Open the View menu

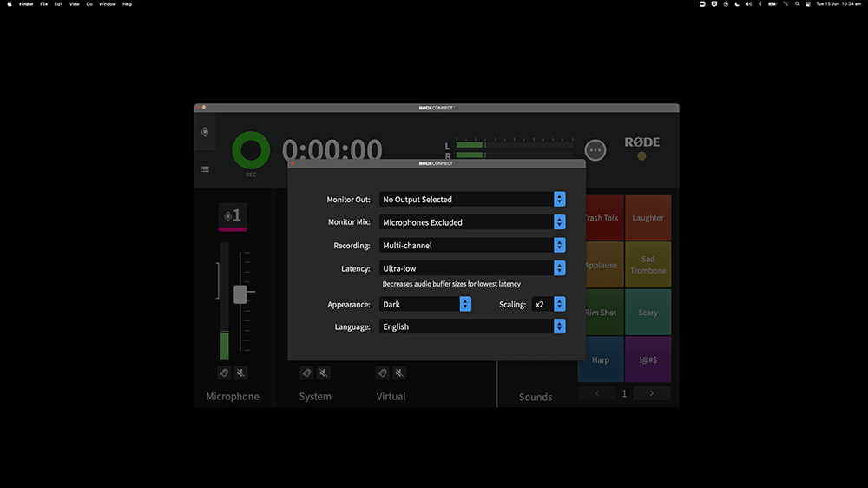(x=74, y=3)
